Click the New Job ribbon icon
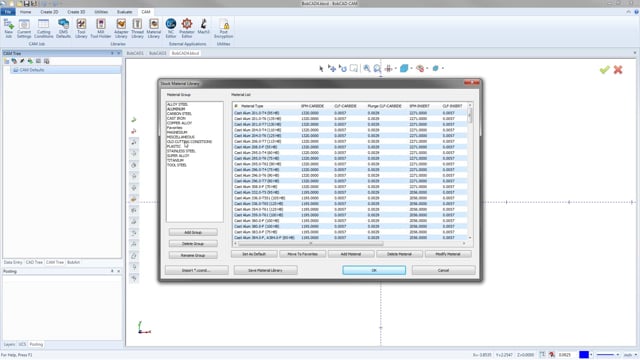 pos(9,28)
